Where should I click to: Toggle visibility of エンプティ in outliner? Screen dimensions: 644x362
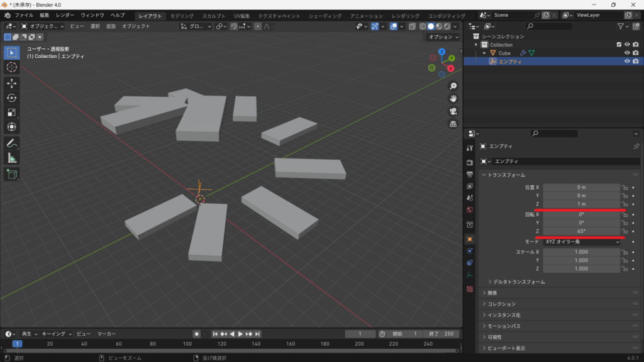tap(627, 62)
